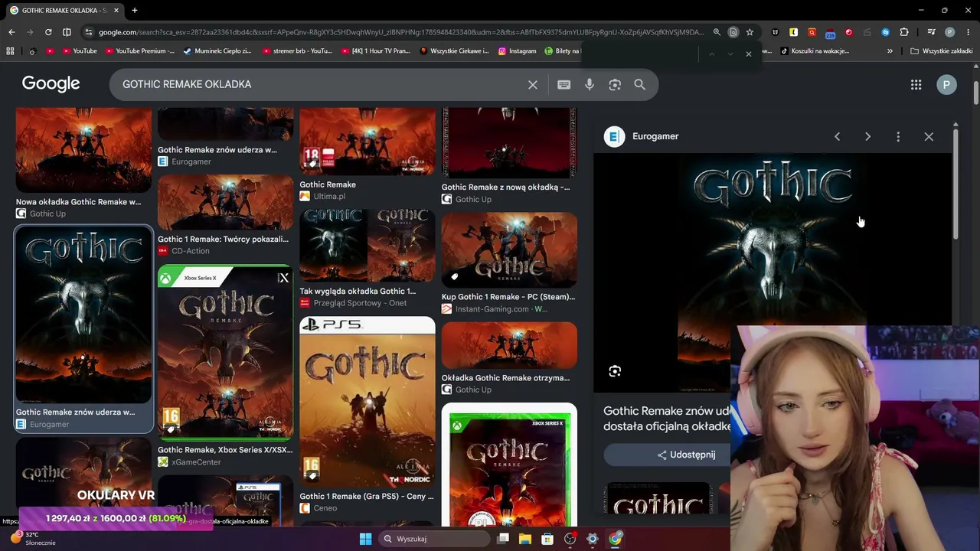Image resolution: width=980 pixels, height=551 pixels.
Task: Click the Udostępnij share button
Action: [686, 455]
